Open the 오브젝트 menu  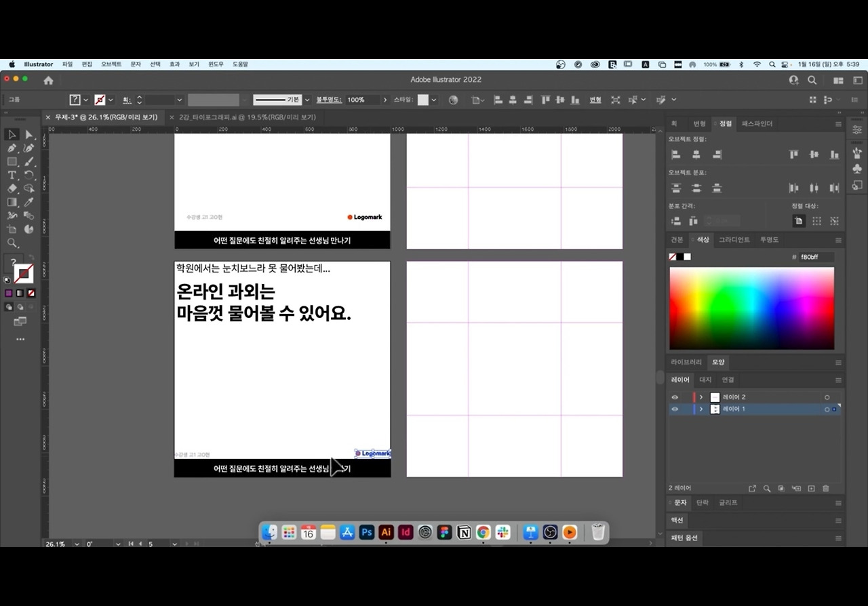tap(111, 64)
